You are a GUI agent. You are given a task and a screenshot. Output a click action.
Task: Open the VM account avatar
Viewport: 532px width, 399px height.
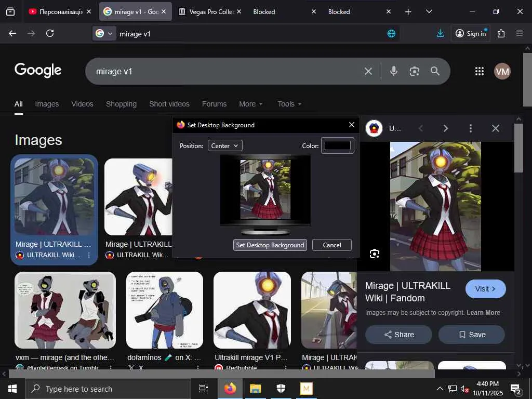click(502, 71)
